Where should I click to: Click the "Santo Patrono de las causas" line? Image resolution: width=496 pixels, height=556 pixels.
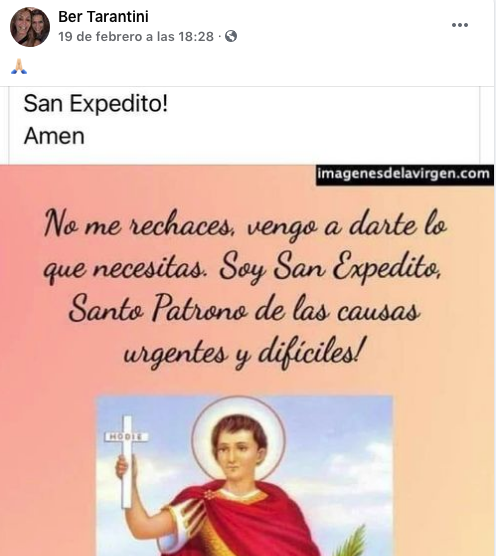(244, 309)
